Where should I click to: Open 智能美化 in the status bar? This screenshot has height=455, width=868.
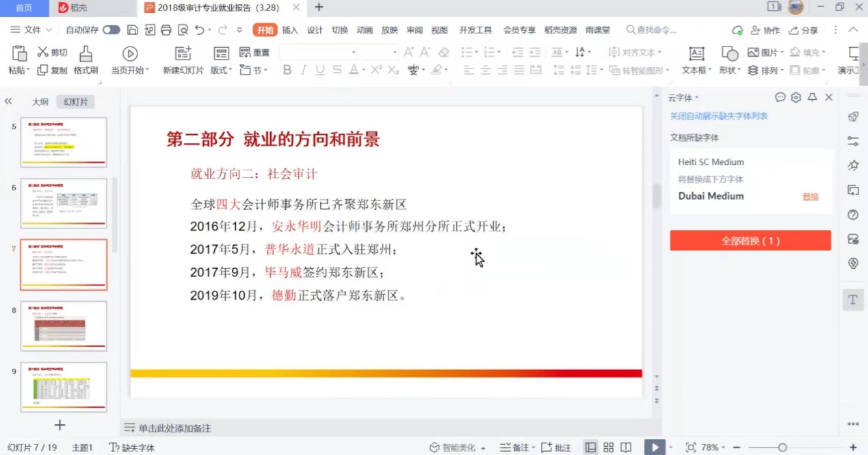tap(457, 447)
